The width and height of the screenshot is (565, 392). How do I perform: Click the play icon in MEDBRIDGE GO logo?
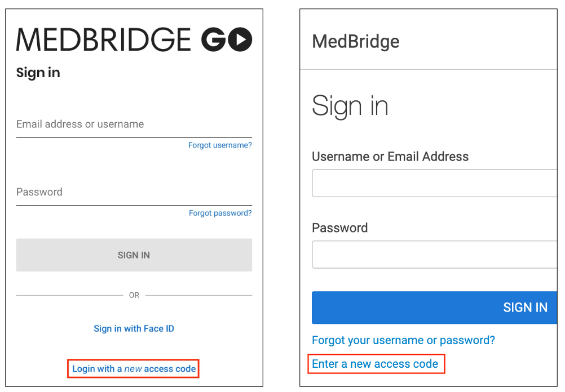(x=241, y=40)
